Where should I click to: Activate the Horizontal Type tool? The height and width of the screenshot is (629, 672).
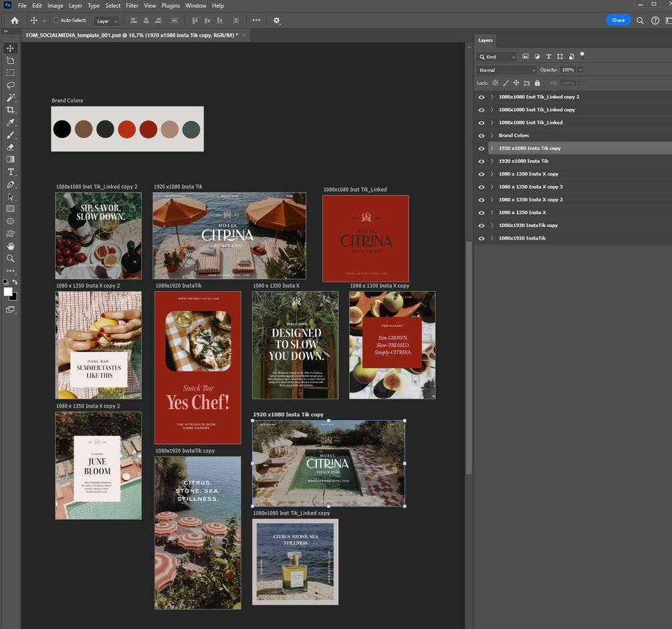click(11, 172)
